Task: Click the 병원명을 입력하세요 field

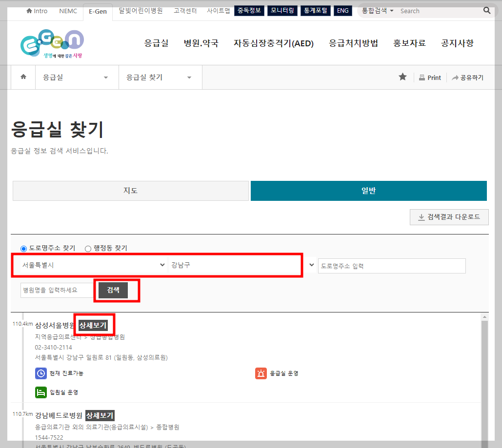Action: [x=57, y=290]
